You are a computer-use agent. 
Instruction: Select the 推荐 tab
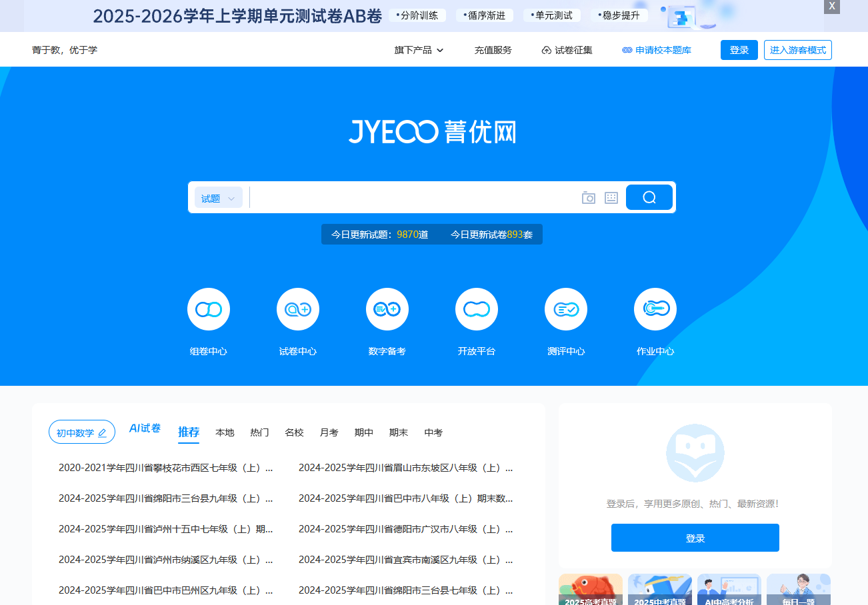189,432
